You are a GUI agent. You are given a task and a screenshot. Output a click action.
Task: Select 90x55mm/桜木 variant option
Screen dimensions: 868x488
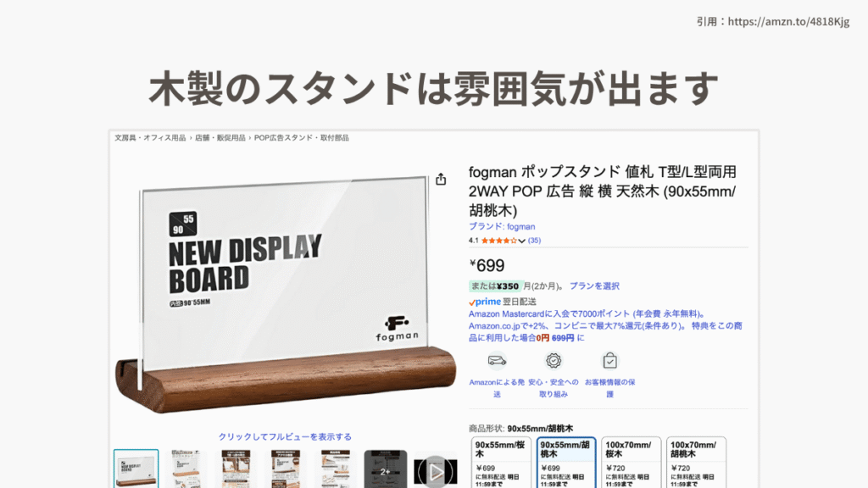[501, 463]
